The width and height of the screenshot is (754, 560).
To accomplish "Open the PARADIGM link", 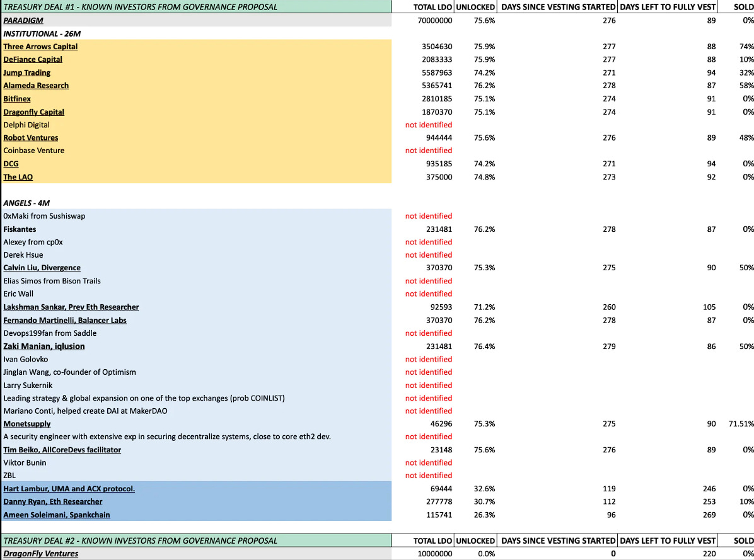I will 23,21.
